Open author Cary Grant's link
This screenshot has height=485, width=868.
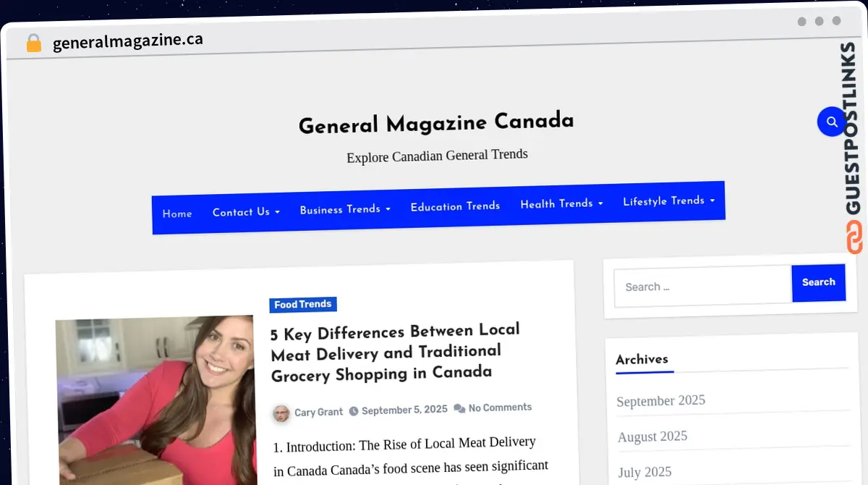coord(318,412)
